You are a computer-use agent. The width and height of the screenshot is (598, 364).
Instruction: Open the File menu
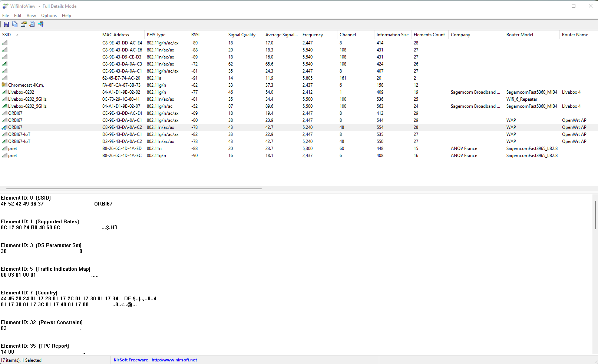point(6,16)
